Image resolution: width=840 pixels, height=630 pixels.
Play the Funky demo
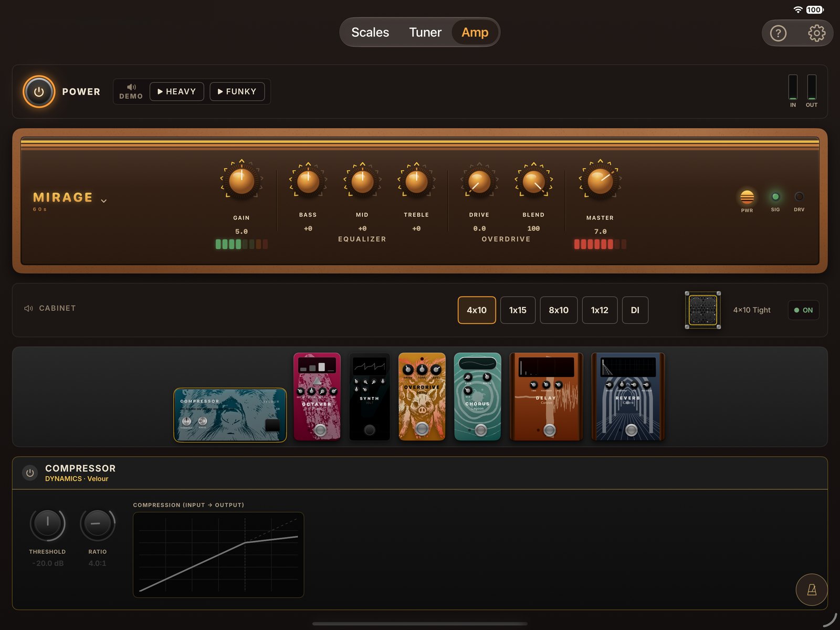click(237, 91)
